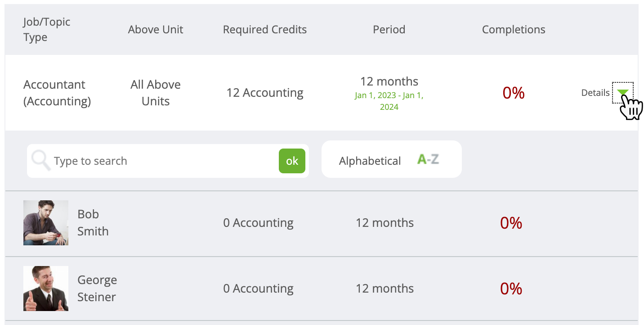Select the A-Z sorting icon
This screenshot has height=325, width=644.
click(427, 159)
